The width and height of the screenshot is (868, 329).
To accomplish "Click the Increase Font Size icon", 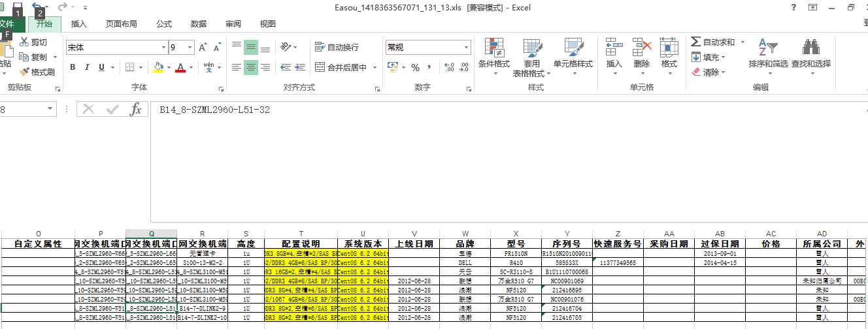I will point(203,48).
